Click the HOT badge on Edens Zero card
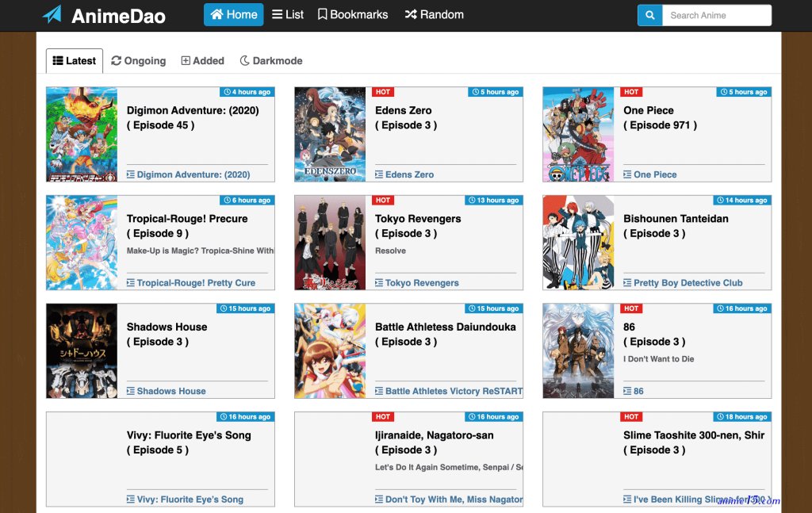Image resolution: width=812 pixels, height=513 pixels. coord(383,92)
